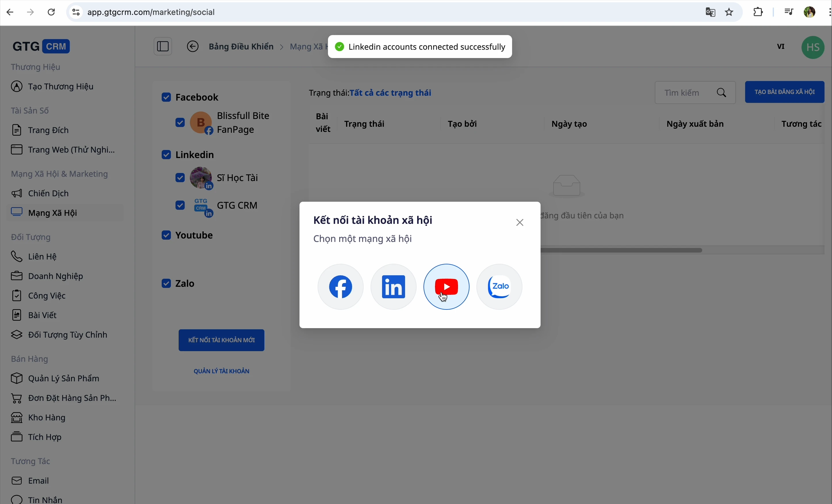
Task: Open your profile avatar menu
Action: pyautogui.click(x=813, y=47)
